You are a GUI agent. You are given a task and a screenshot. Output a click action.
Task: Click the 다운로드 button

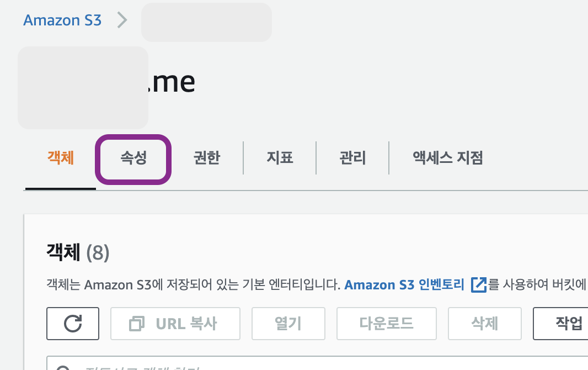coord(387,324)
